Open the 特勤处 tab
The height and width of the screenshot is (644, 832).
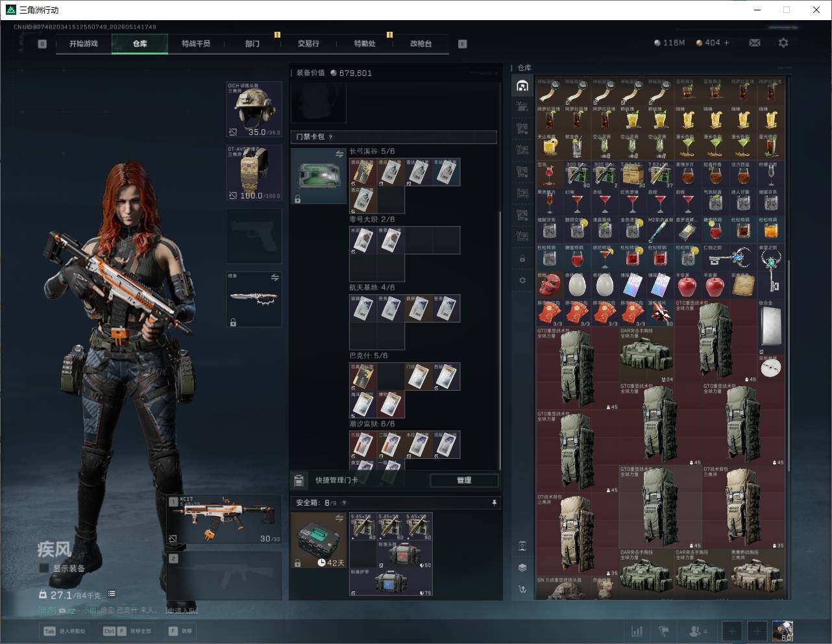click(365, 43)
